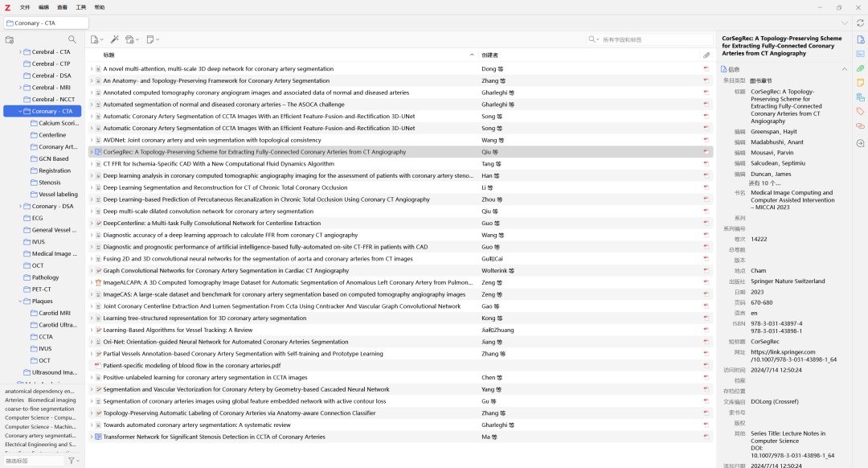The height and width of the screenshot is (468, 868).
Task: Open the 编辑 menu
Action: pyautogui.click(x=43, y=8)
